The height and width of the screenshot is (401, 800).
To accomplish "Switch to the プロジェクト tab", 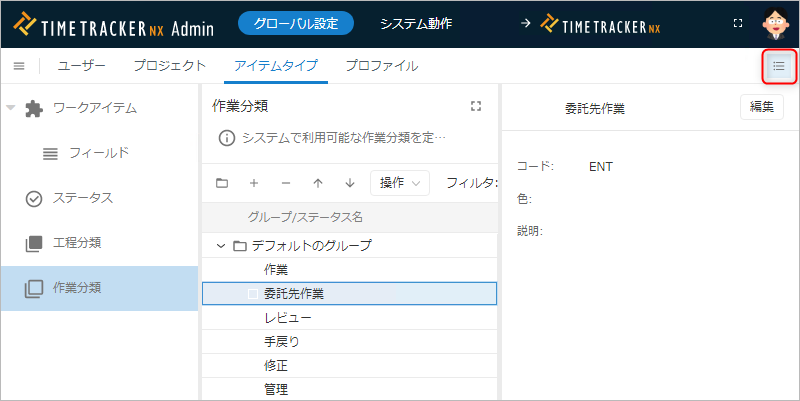I will point(170,66).
